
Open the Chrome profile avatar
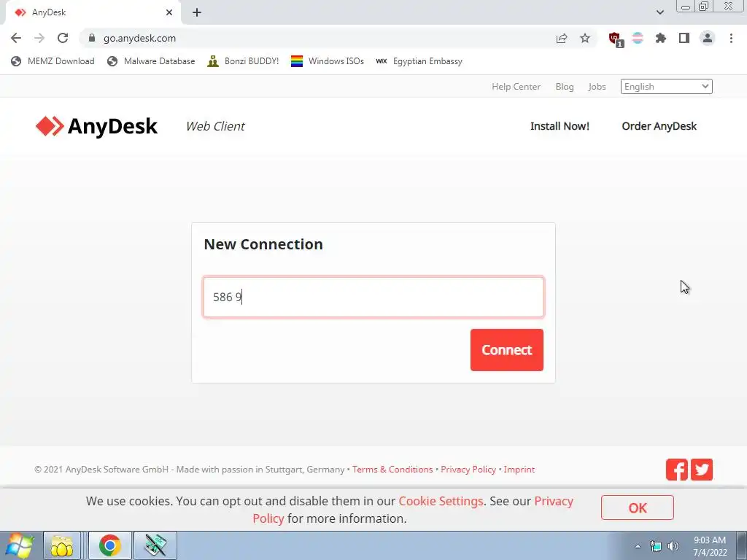[708, 38]
